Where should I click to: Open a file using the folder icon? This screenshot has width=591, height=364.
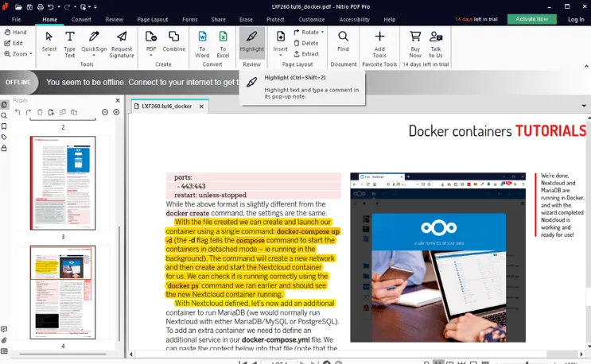(x=18, y=7)
